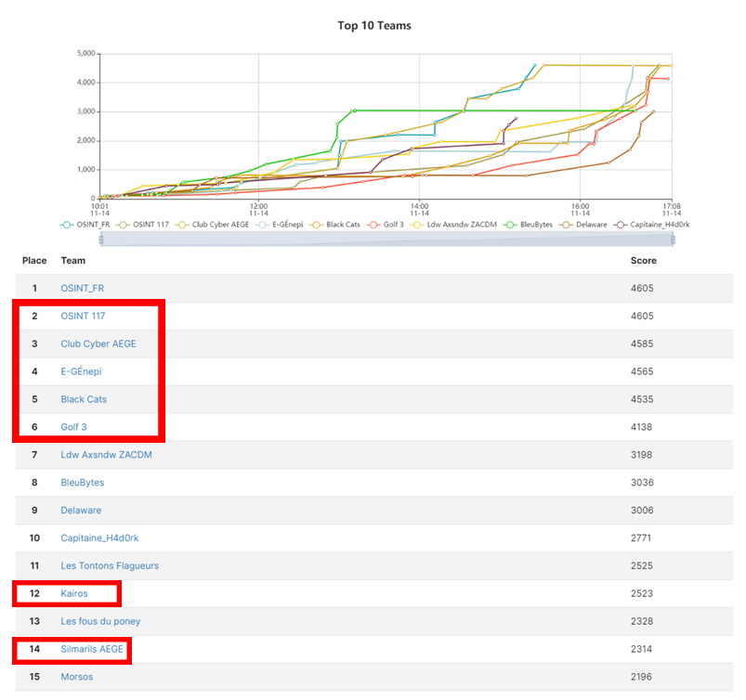Click the 14:00 time axis label
The image size is (746, 700).
[419, 210]
